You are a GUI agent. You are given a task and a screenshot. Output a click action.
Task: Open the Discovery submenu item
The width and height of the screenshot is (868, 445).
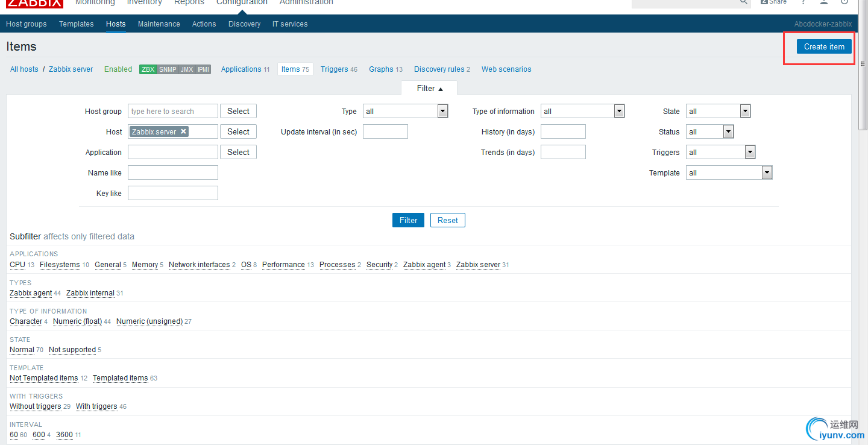245,24
